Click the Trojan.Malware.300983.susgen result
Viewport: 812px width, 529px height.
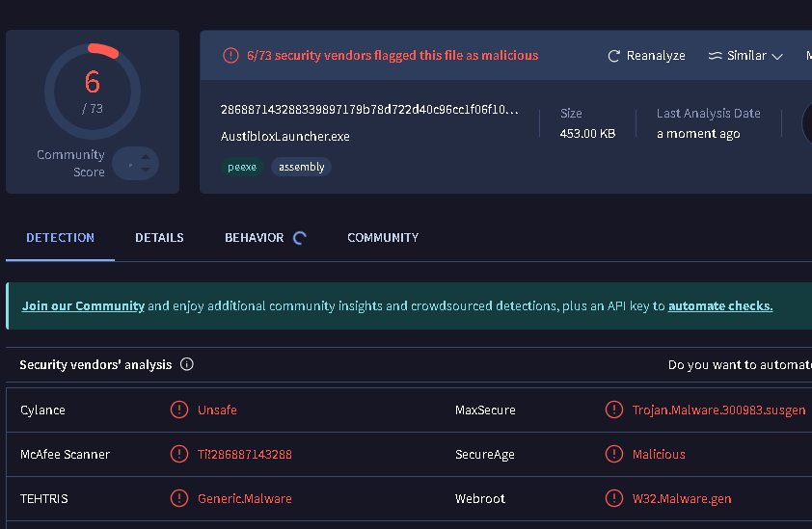[718, 410]
